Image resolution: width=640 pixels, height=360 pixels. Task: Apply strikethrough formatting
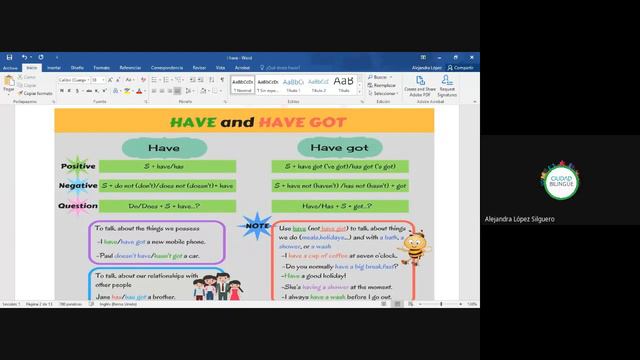tap(89, 91)
